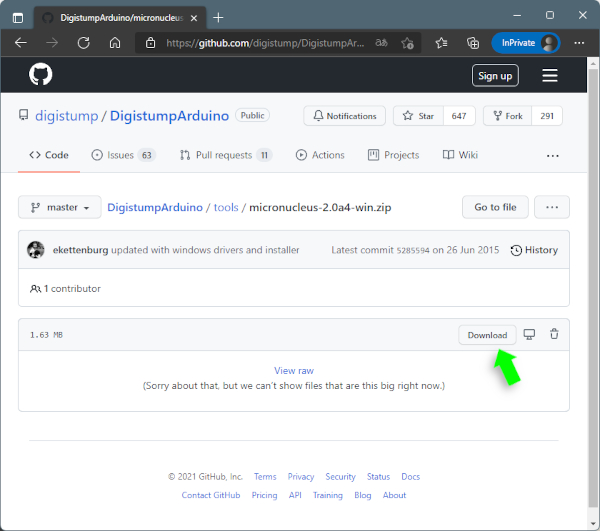Open the Pricing footer link
The image size is (600, 531).
264,495
